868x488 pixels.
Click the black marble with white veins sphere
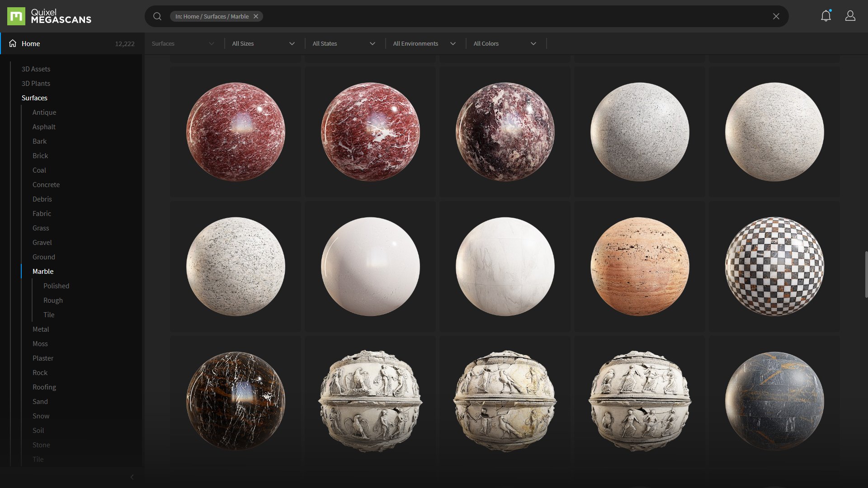(236, 401)
